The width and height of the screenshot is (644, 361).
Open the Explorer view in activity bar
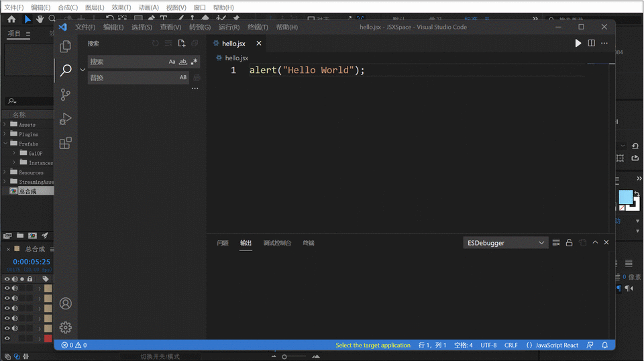(x=65, y=46)
